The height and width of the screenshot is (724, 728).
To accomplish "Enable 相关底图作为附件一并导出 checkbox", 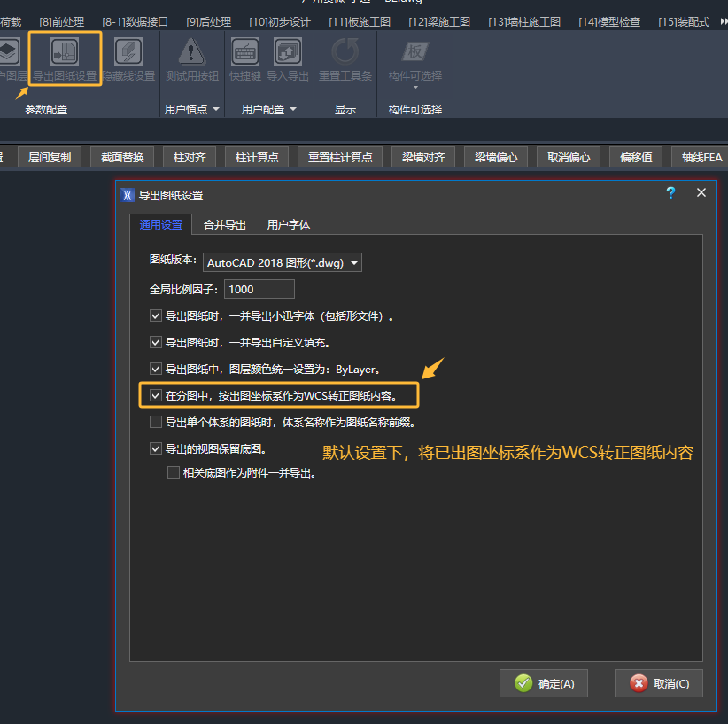I will click(174, 473).
